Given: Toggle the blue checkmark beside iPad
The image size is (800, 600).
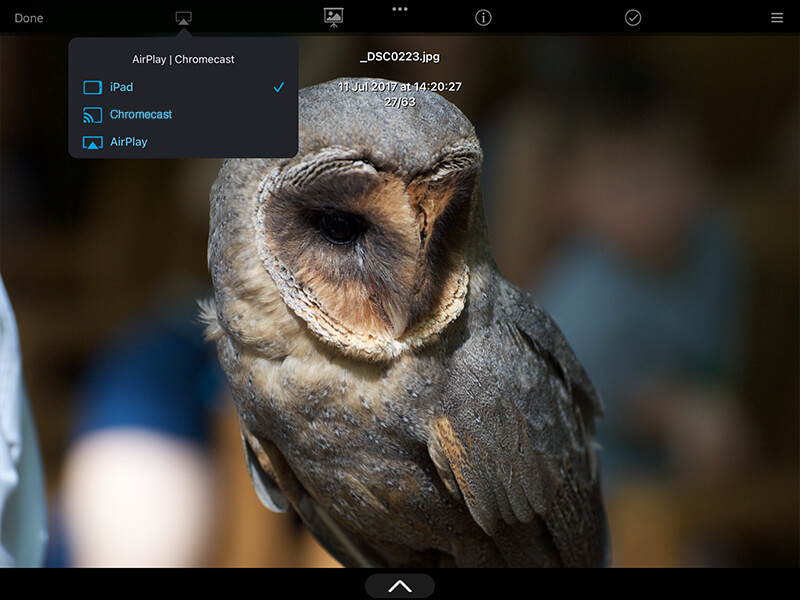Looking at the screenshot, I should click(x=279, y=87).
